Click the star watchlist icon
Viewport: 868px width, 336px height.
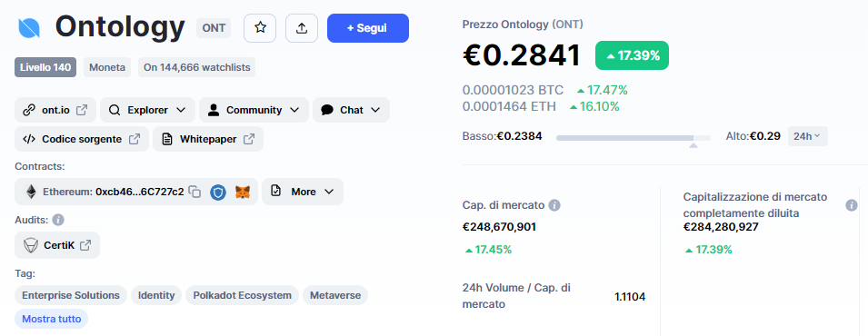coord(260,28)
